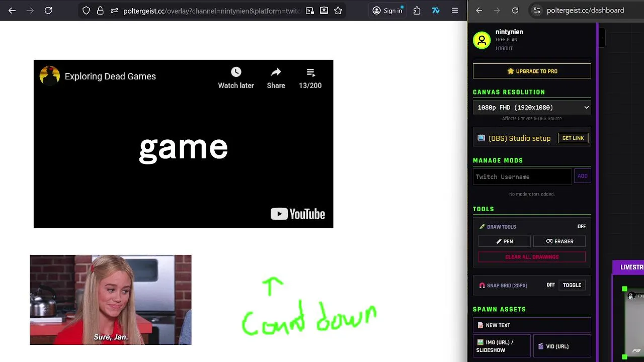Viewport: 644px width, 362px height.
Task: Click the overlay URL address field
Action: [x=212, y=11]
